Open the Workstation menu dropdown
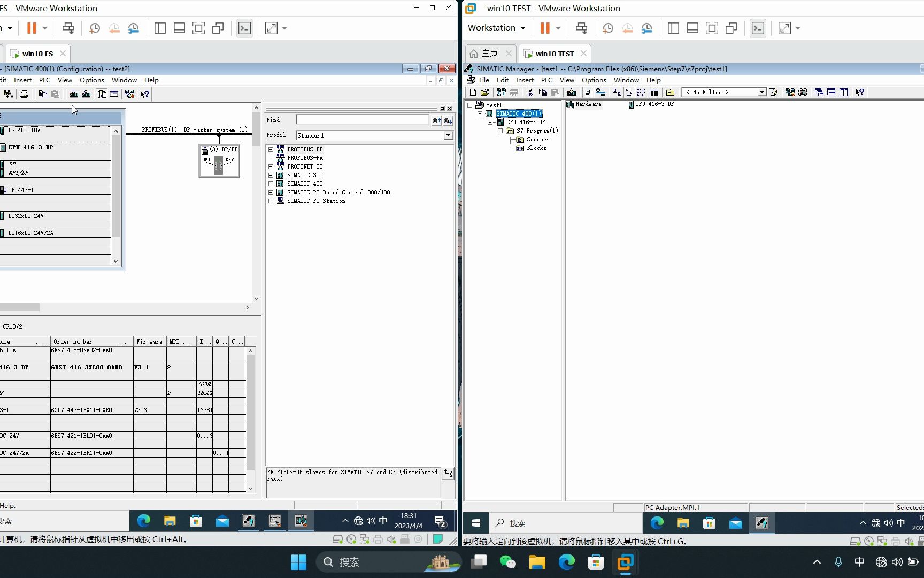Screen dimensions: 924x578 [x=496, y=28]
